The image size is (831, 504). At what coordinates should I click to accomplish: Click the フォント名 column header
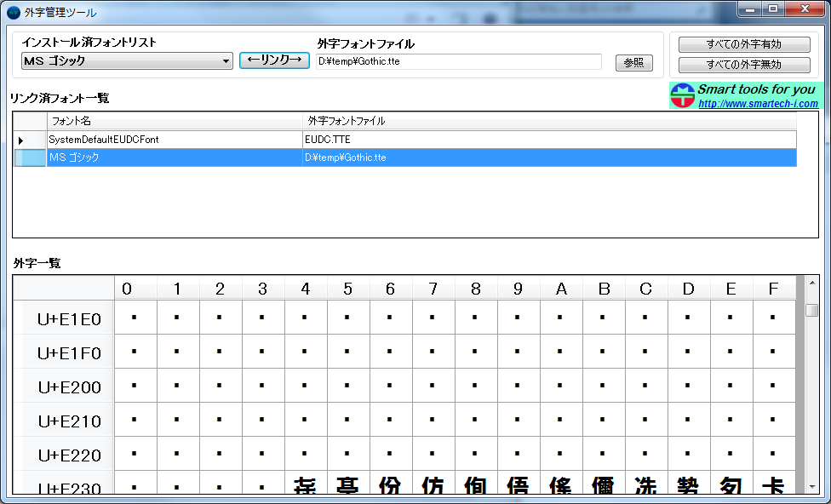coord(175,121)
